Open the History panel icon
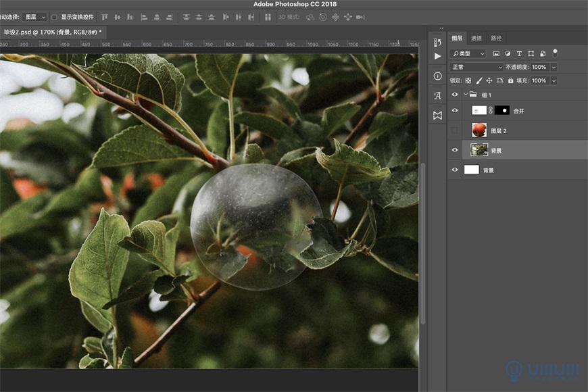Screen dimensions: 588x392 tap(437, 43)
